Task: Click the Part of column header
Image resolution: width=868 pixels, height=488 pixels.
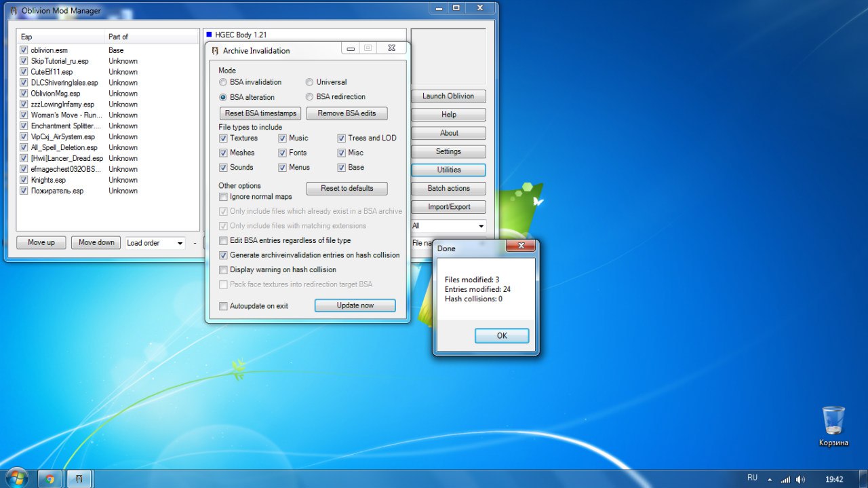Action: 152,37
